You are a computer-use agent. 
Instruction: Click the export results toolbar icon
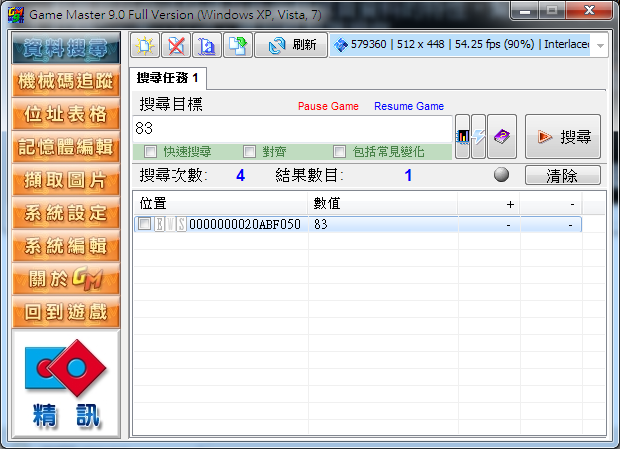pos(237,45)
